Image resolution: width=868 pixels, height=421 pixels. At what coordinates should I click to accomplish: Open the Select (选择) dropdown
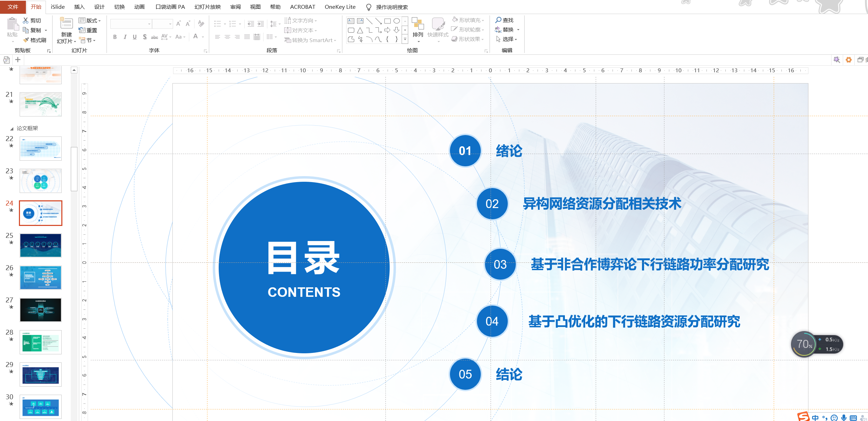(x=507, y=39)
